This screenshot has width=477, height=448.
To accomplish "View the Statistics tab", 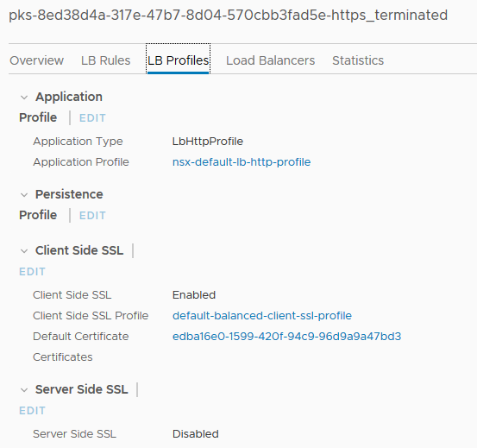I will point(358,60).
